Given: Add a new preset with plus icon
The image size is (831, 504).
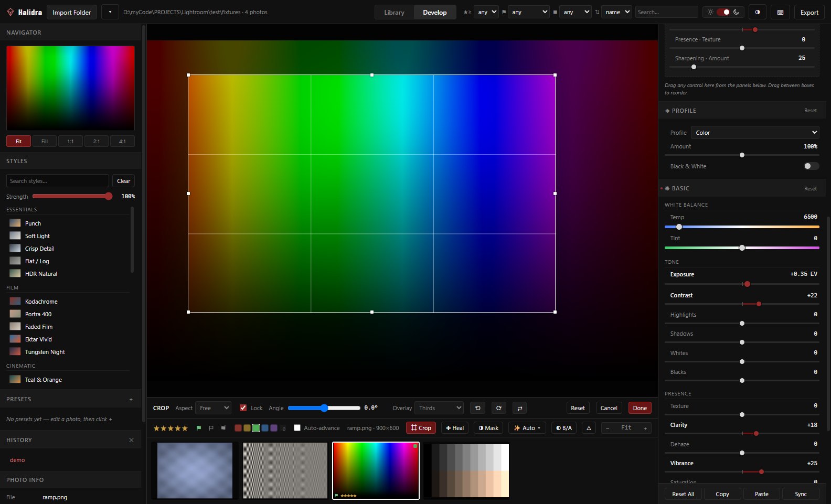Looking at the screenshot, I should [x=131, y=399].
